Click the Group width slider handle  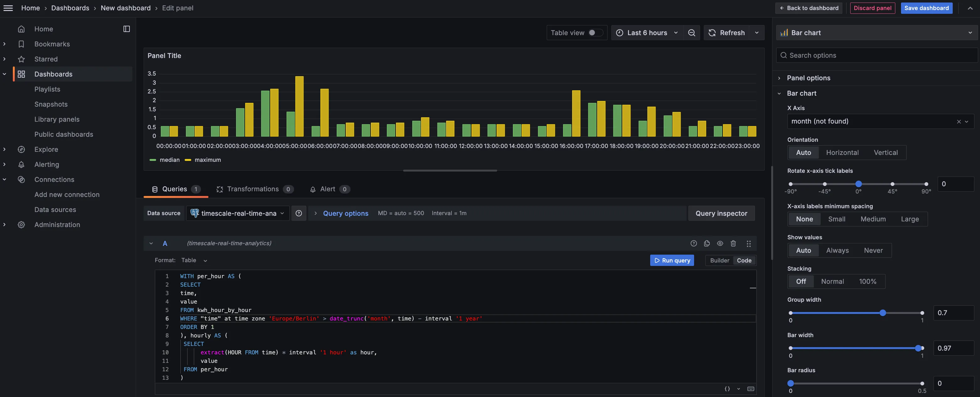coord(883,313)
